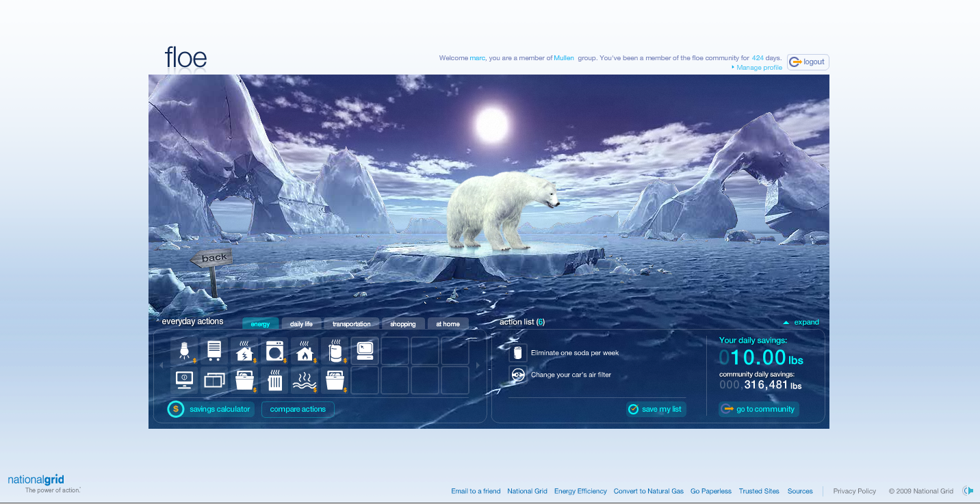980x504 pixels.
Task: Save my action list
Action: click(656, 409)
